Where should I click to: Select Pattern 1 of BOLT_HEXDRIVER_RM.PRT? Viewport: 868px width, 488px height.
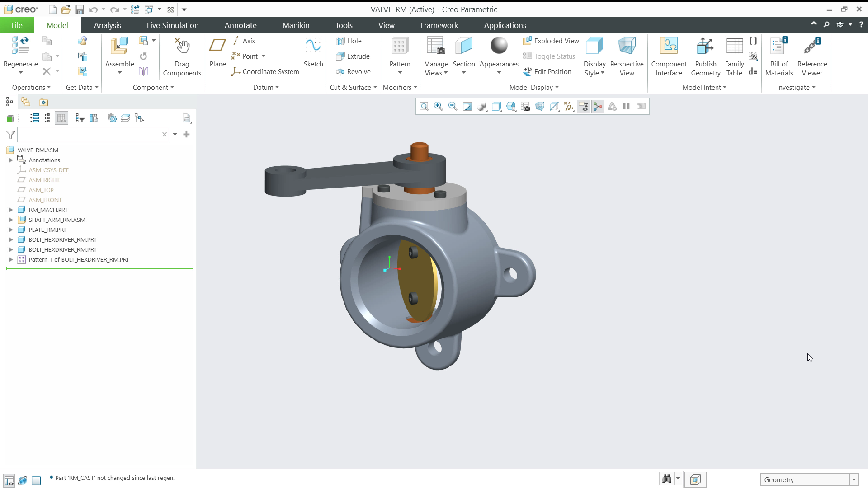click(79, 260)
